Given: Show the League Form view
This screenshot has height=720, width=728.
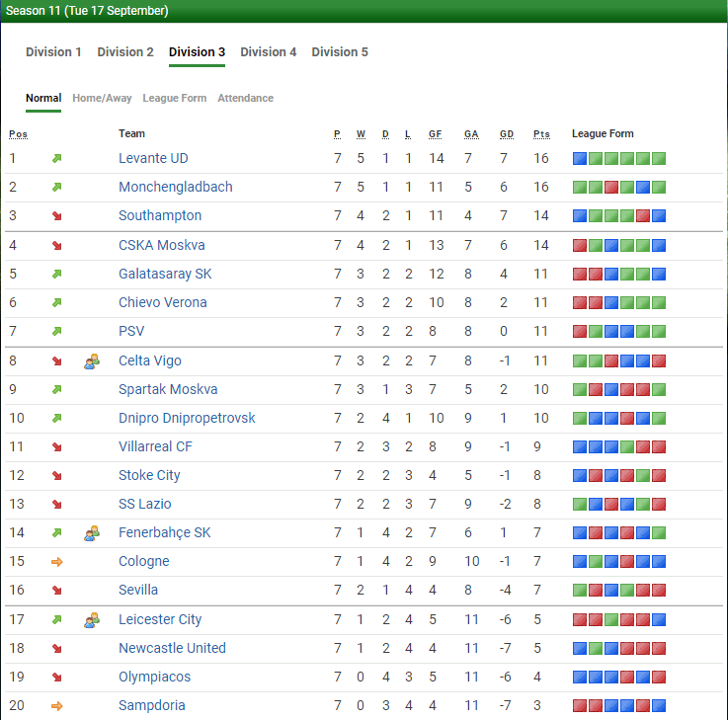Looking at the screenshot, I should click(175, 99).
